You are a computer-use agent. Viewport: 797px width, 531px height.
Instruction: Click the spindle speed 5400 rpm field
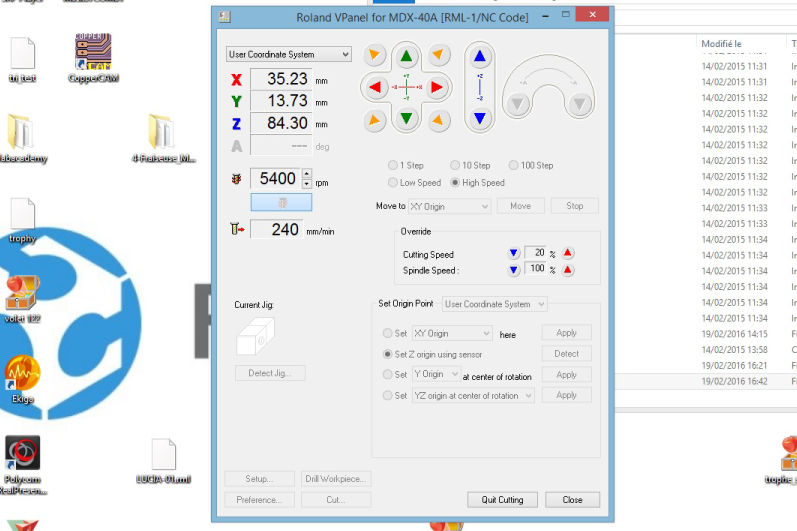point(276,179)
